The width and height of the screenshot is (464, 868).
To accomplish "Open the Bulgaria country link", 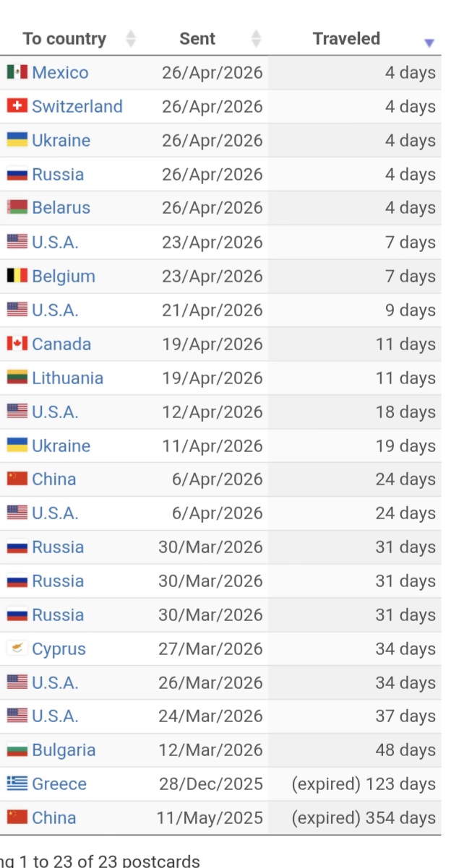I will pyautogui.click(x=64, y=750).
